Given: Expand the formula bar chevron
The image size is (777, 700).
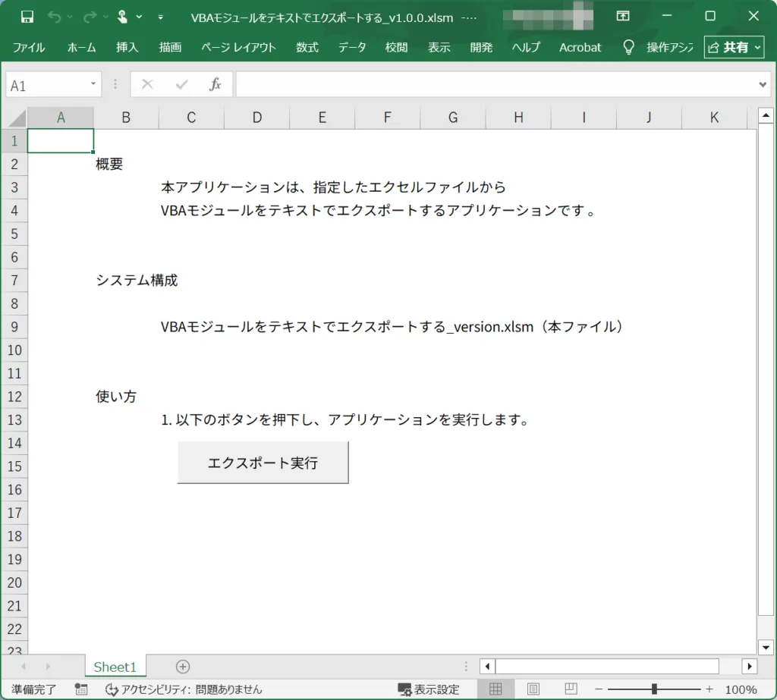Looking at the screenshot, I should coord(763,84).
